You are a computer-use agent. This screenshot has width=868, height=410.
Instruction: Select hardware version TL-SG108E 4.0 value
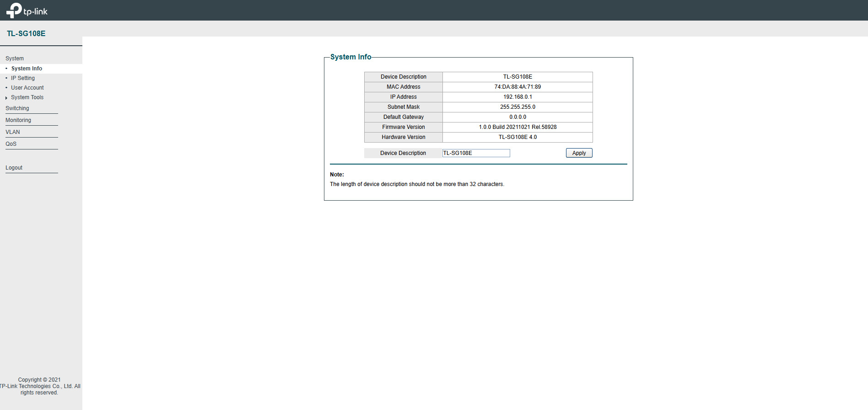click(518, 137)
